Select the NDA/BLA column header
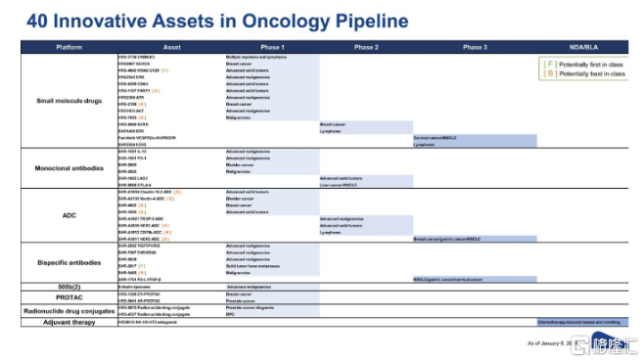The width and height of the screenshot is (644, 362). 583,47
